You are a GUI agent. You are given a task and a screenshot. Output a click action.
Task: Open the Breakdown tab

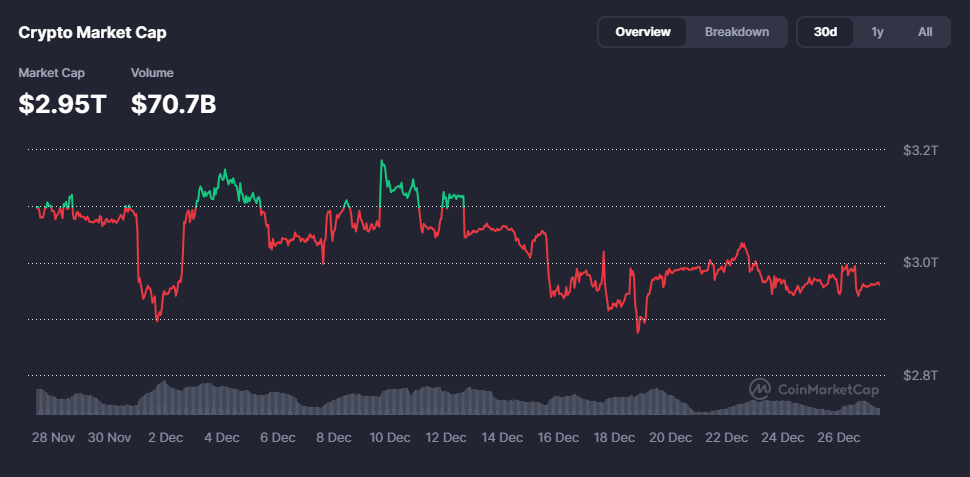(x=737, y=32)
